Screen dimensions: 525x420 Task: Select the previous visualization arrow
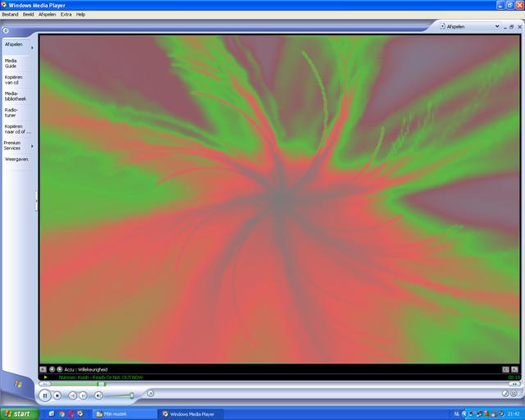(x=52, y=369)
